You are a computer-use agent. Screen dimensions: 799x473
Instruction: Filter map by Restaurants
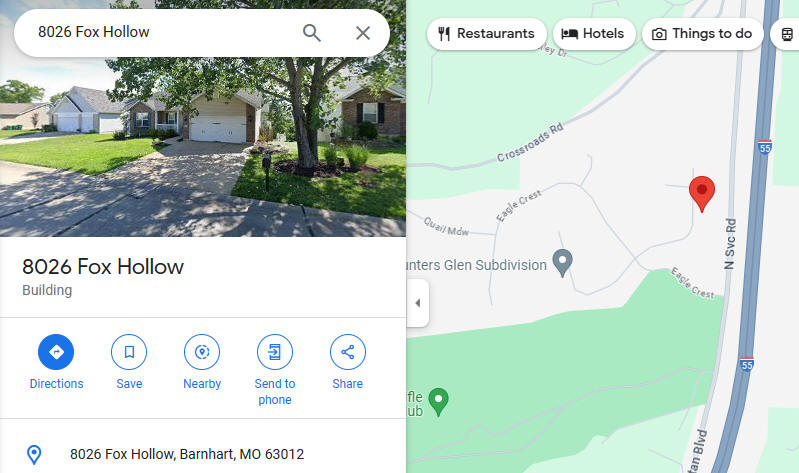487,34
